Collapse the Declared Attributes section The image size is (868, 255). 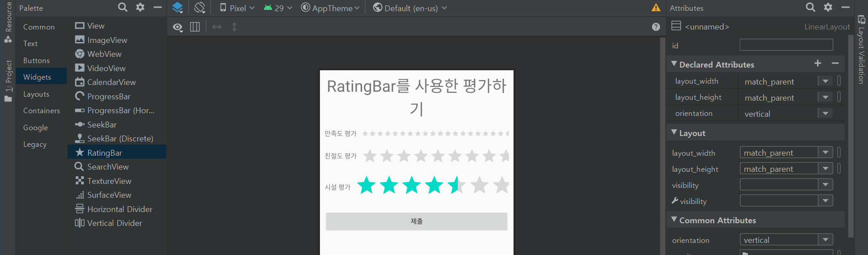pyautogui.click(x=674, y=64)
